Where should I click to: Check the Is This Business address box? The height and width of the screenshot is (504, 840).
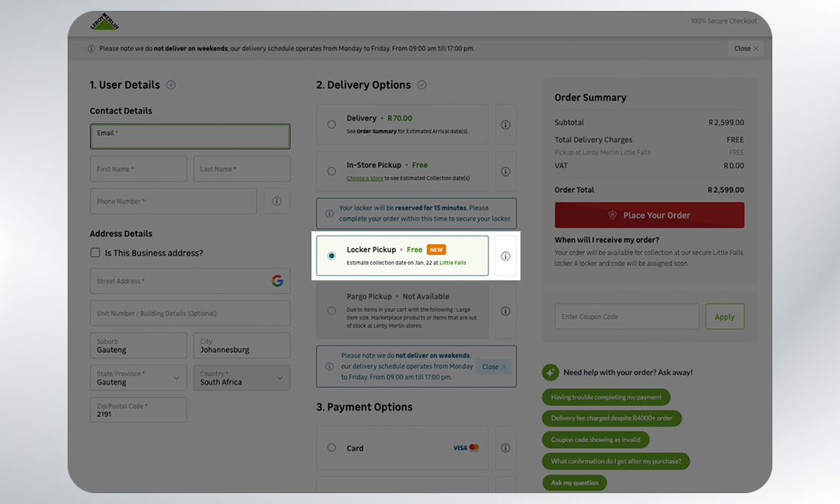coord(96,253)
